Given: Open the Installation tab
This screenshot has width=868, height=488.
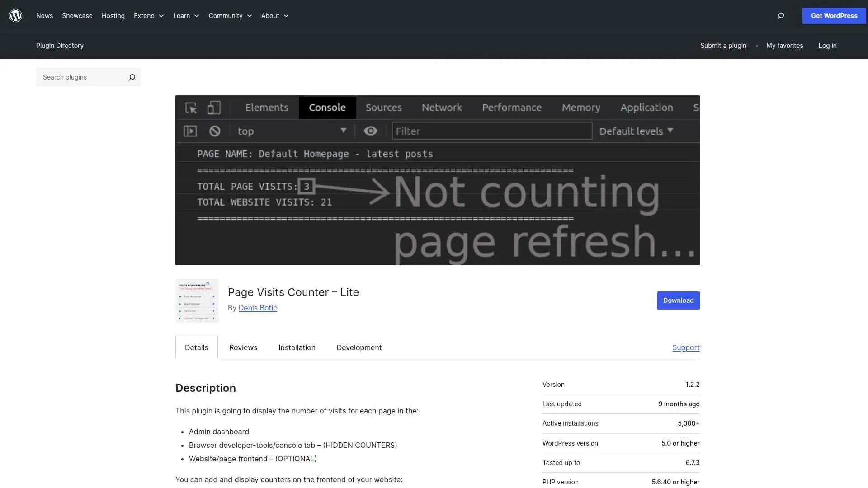Looking at the screenshot, I should (297, 347).
